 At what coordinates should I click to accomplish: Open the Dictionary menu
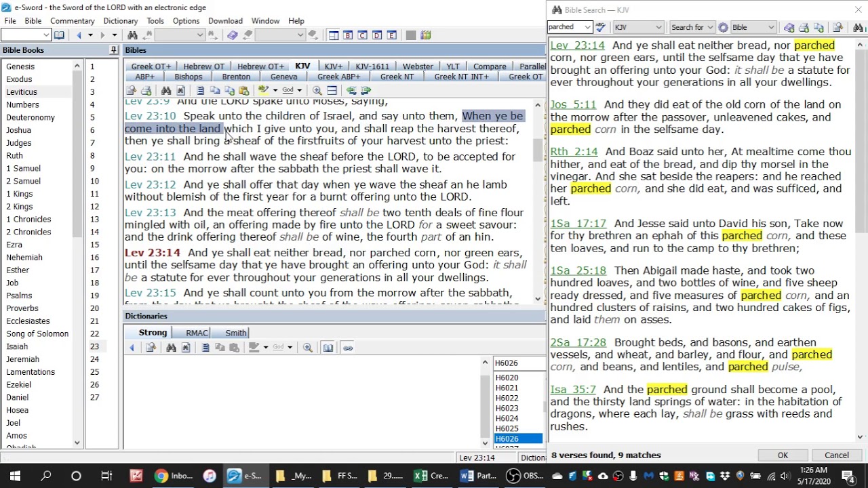[121, 21]
